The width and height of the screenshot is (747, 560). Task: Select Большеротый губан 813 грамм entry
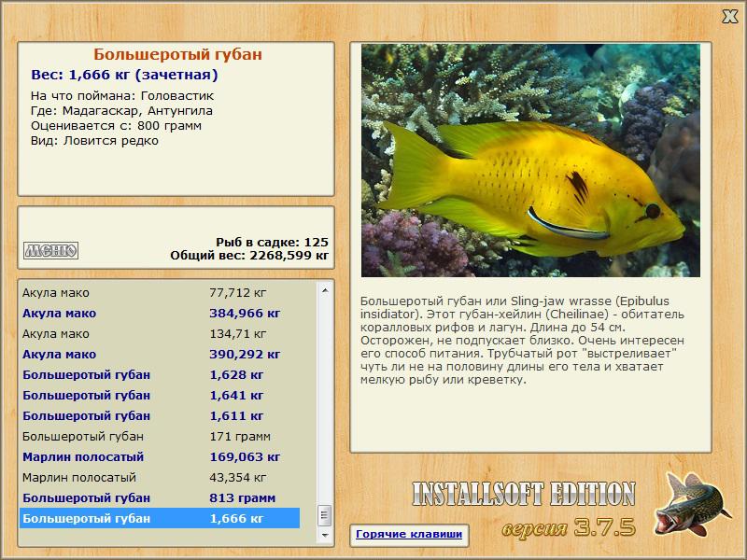pos(160,497)
